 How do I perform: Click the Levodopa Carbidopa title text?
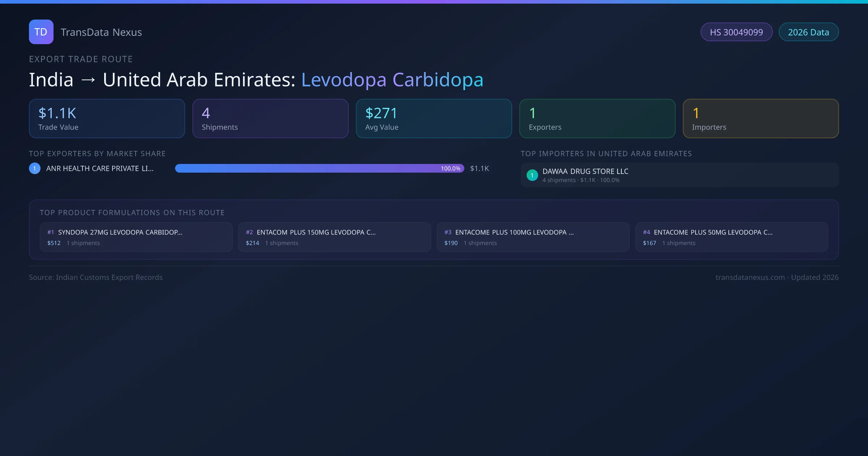392,80
